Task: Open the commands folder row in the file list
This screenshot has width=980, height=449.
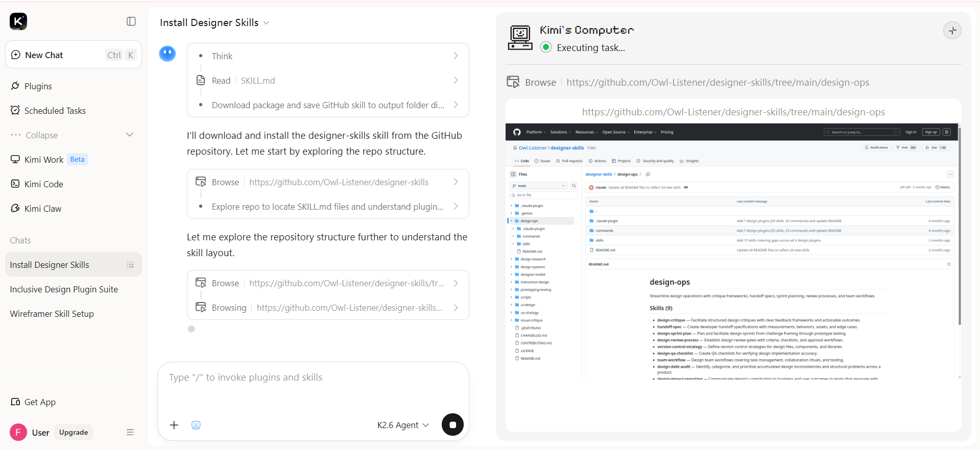Action: tap(770, 231)
